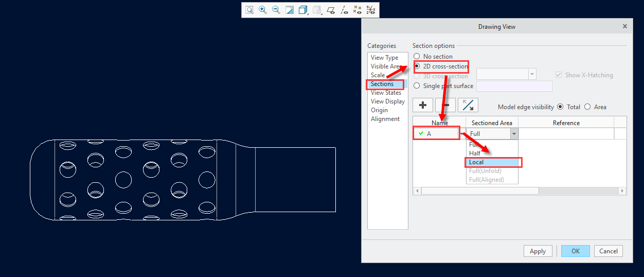Click plus icon to add section
The height and width of the screenshot is (277, 644).
[423, 105]
